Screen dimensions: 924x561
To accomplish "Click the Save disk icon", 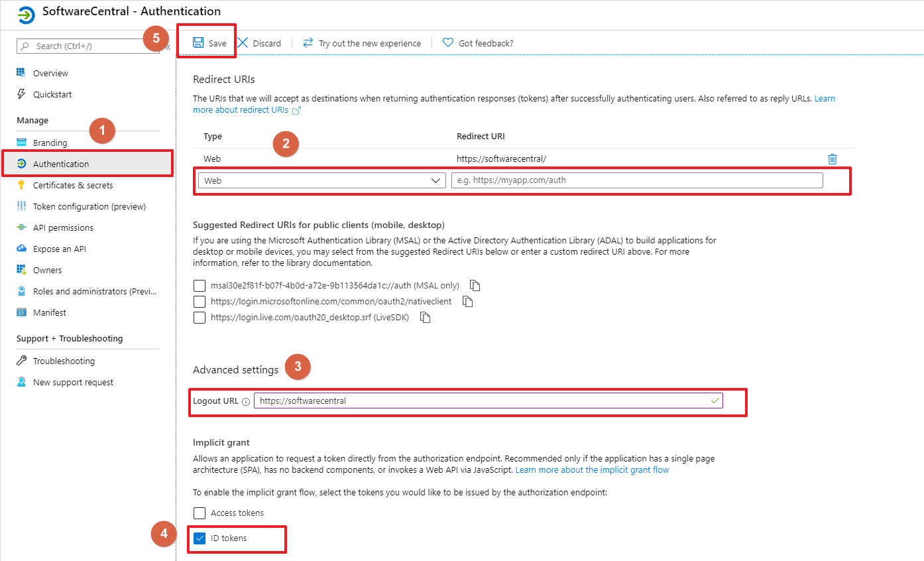I will click(x=198, y=43).
